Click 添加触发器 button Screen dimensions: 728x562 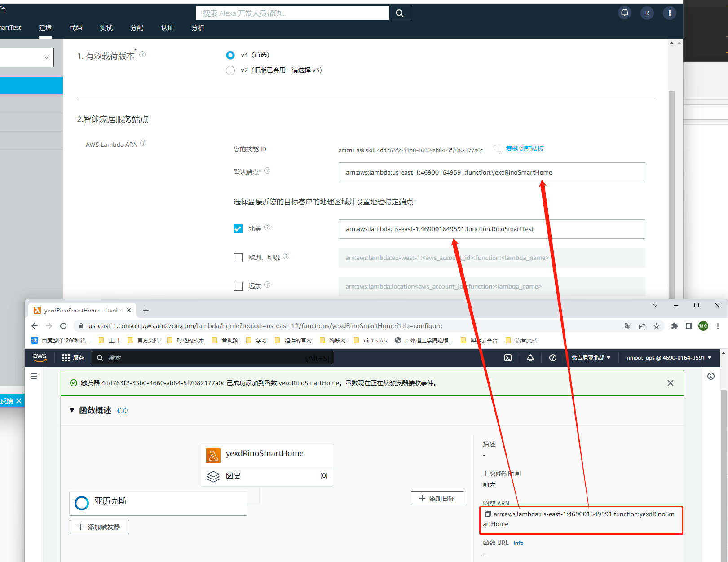99,527
